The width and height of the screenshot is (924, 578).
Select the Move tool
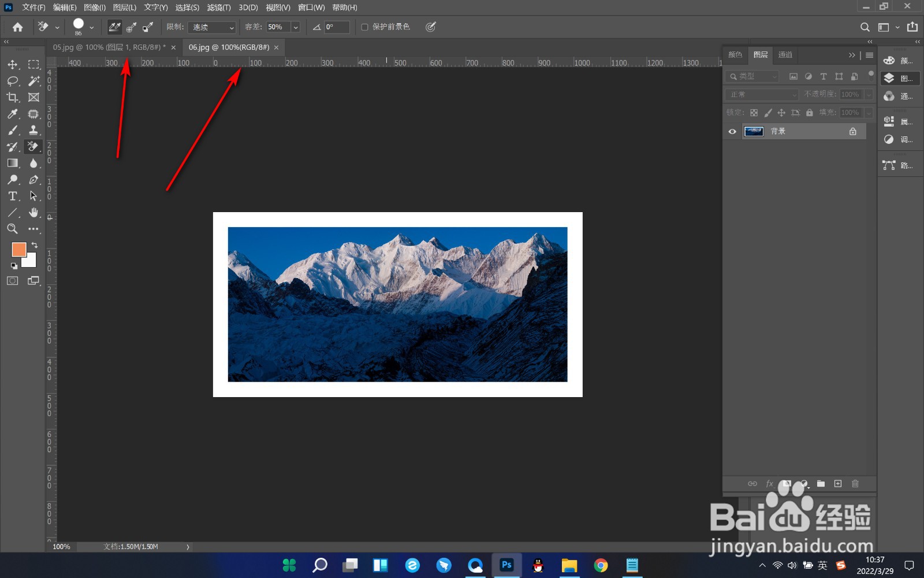tap(13, 65)
